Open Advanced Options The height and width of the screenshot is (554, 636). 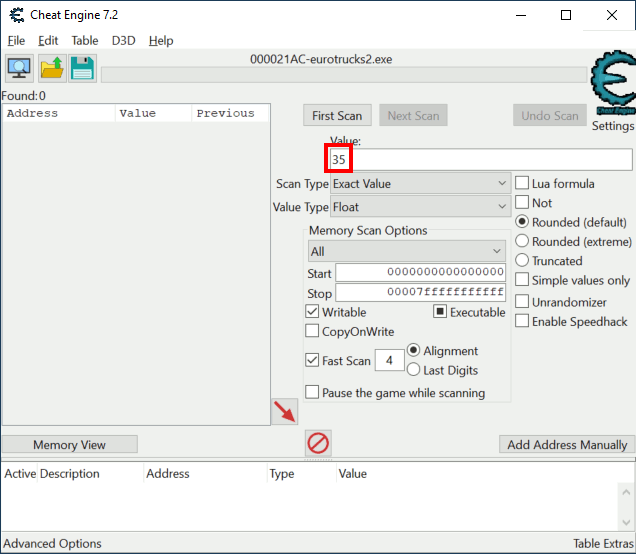pos(52,543)
